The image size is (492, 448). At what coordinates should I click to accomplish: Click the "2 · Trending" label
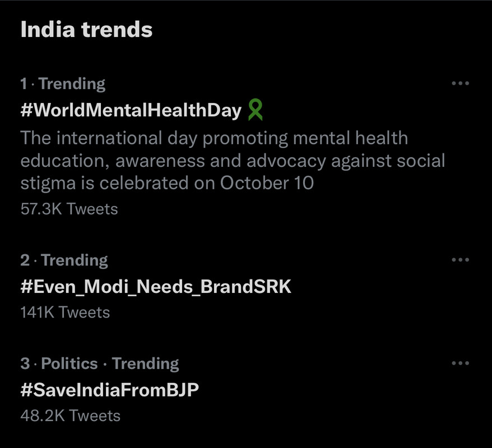point(64,260)
